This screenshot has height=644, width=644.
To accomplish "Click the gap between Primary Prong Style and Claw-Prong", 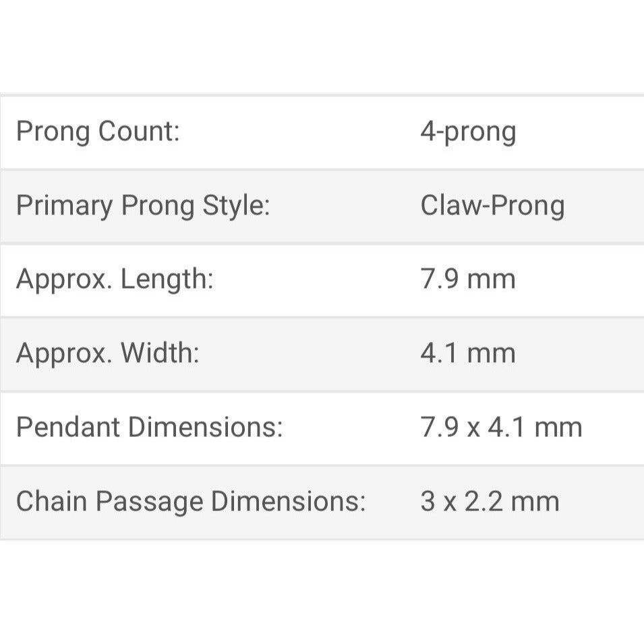I will pyautogui.click(x=344, y=206).
